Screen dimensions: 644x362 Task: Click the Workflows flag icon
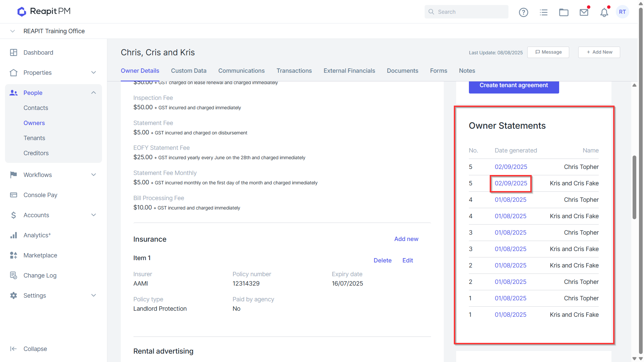[x=13, y=175]
